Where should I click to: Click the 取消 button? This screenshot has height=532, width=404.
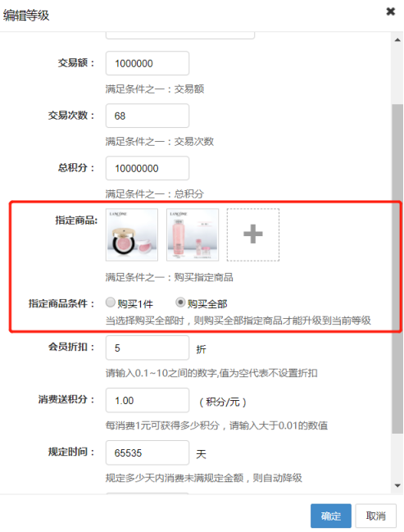coord(375,516)
